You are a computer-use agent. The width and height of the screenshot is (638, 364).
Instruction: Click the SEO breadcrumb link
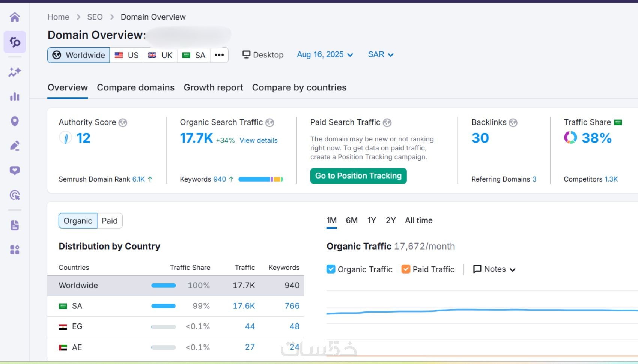coord(95,17)
